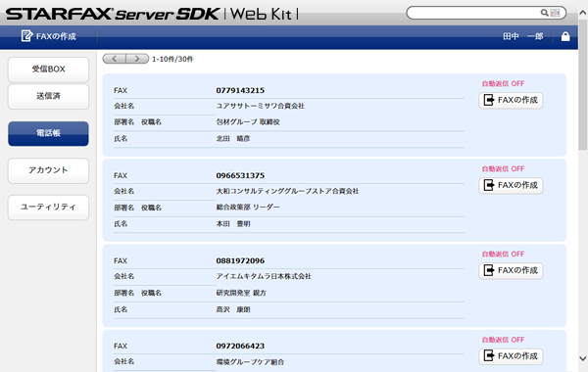The height and width of the screenshot is (372, 588).
Task: Go to previous page arrow
Action: 114,59
